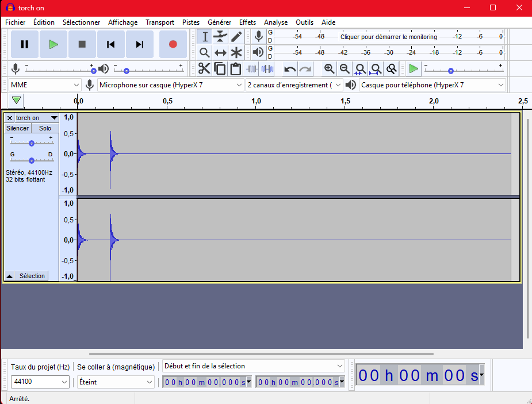The image size is (532, 404).
Task: Select the Time Shift tool
Action: [220, 52]
